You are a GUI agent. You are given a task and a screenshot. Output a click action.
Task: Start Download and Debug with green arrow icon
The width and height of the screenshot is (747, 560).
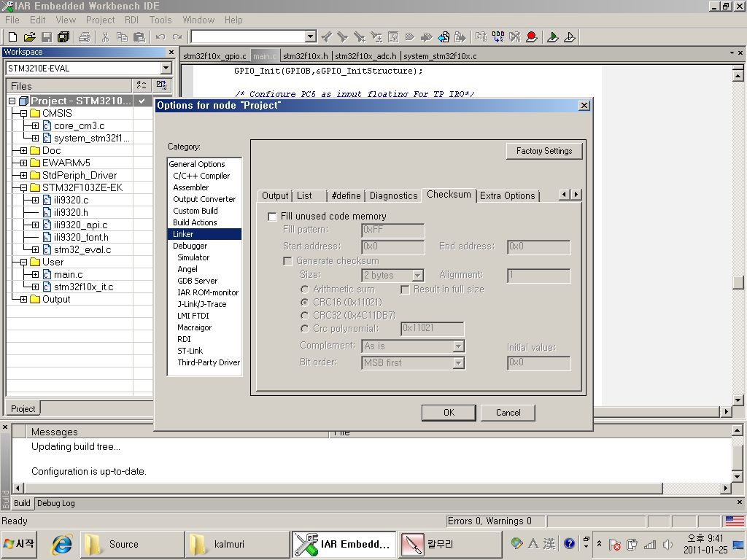click(x=553, y=36)
